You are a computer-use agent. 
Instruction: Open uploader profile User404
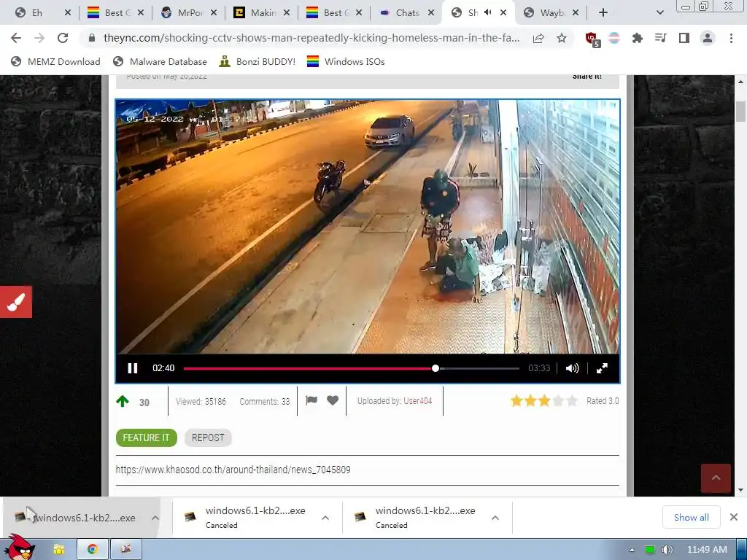click(x=418, y=401)
